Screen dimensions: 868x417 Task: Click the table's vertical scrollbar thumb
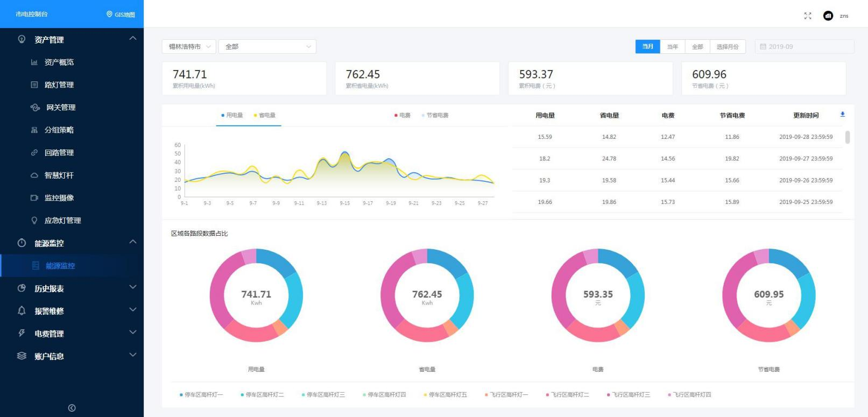[x=848, y=137]
